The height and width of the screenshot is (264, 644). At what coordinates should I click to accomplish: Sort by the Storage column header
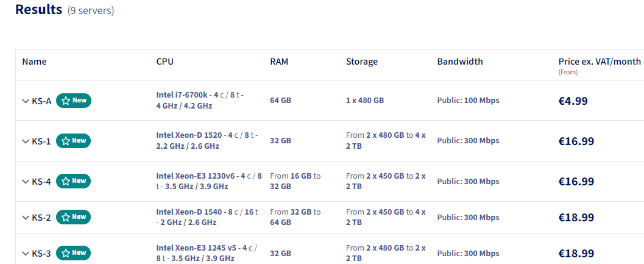[361, 62]
